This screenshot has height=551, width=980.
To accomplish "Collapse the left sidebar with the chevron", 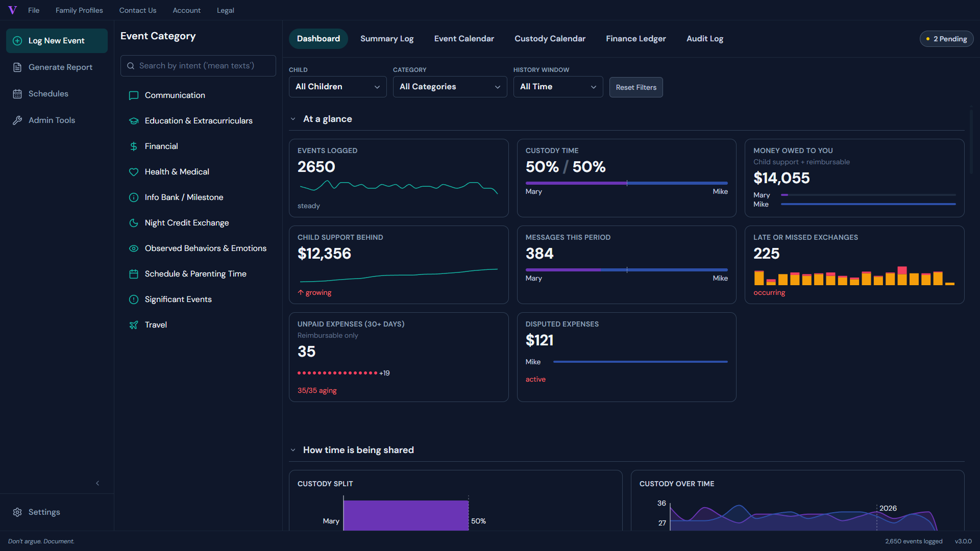I will coord(97,483).
